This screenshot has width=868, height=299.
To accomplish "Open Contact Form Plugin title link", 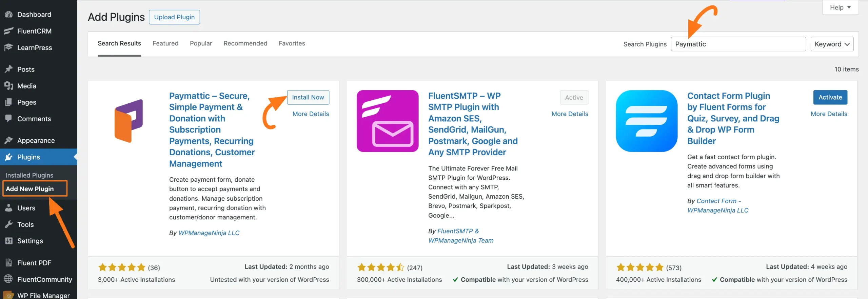I will point(733,118).
